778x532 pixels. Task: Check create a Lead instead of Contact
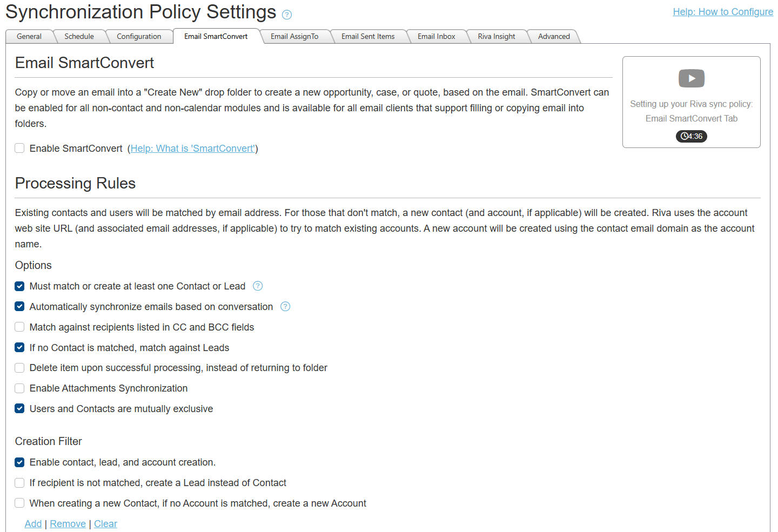pyautogui.click(x=19, y=482)
